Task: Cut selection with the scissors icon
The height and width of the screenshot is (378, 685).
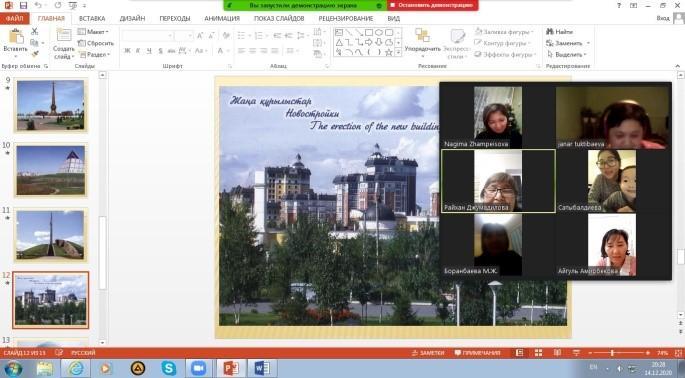Action: pyautogui.click(x=35, y=31)
